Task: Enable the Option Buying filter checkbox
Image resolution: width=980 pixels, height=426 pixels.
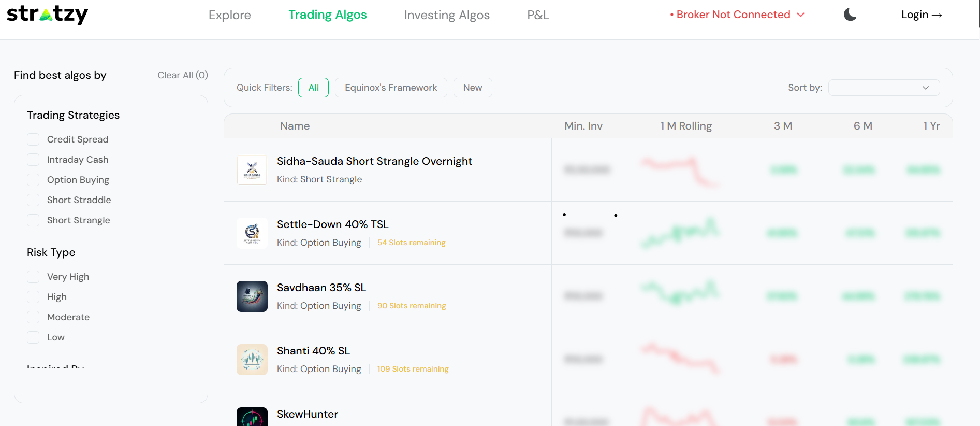Action: click(x=33, y=180)
